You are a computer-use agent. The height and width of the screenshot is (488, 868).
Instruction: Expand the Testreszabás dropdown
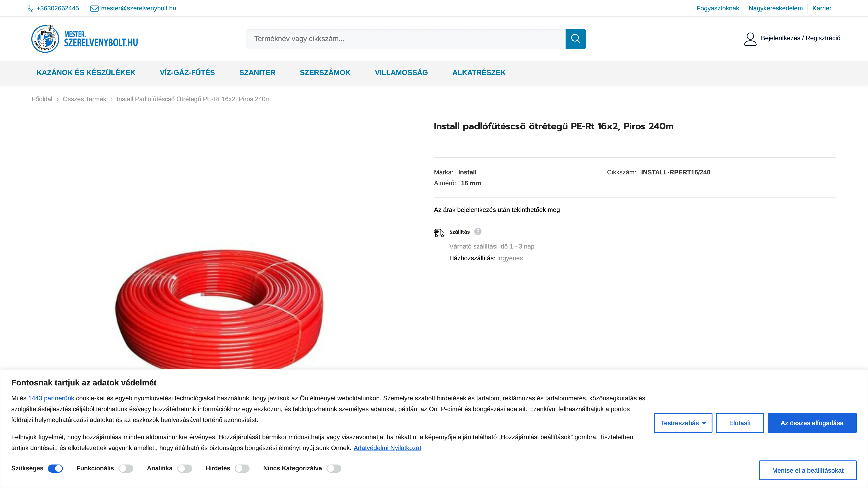tap(683, 423)
